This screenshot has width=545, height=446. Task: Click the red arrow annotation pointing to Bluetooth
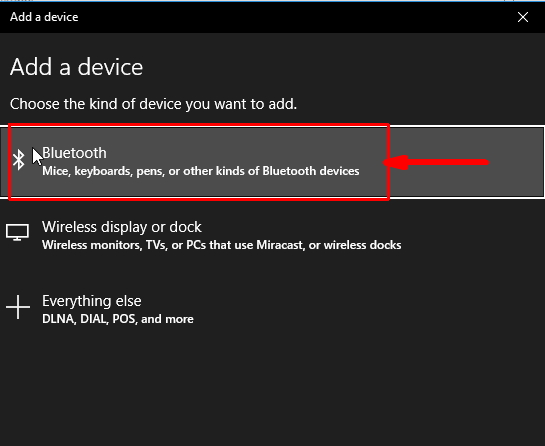pos(436,162)
